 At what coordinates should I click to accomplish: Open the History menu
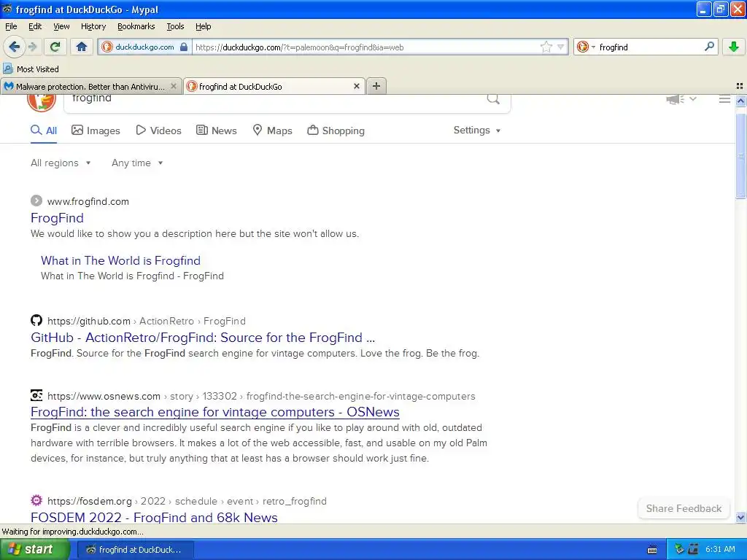(93, 27)
